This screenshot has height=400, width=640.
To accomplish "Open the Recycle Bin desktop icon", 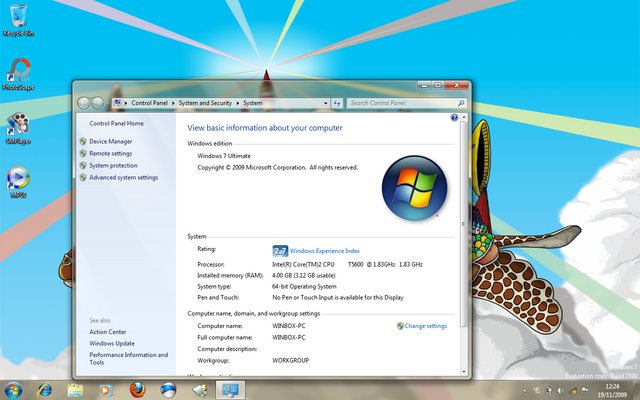I will pyautogui.click(x=18, y=20).
